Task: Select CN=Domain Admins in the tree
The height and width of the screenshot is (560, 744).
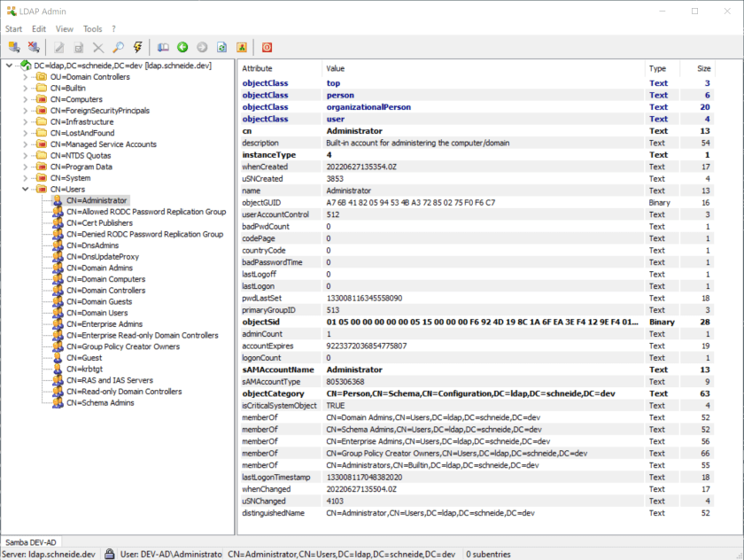Action: (99, 268)
